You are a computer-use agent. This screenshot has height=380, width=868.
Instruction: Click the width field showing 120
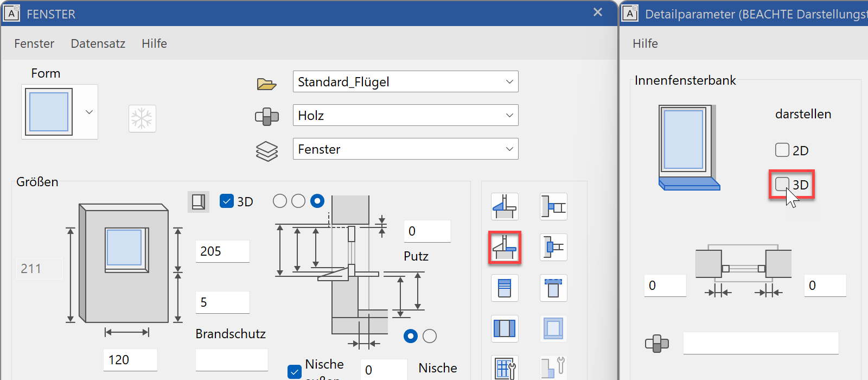pyautogui.click(x=130, y=360)
